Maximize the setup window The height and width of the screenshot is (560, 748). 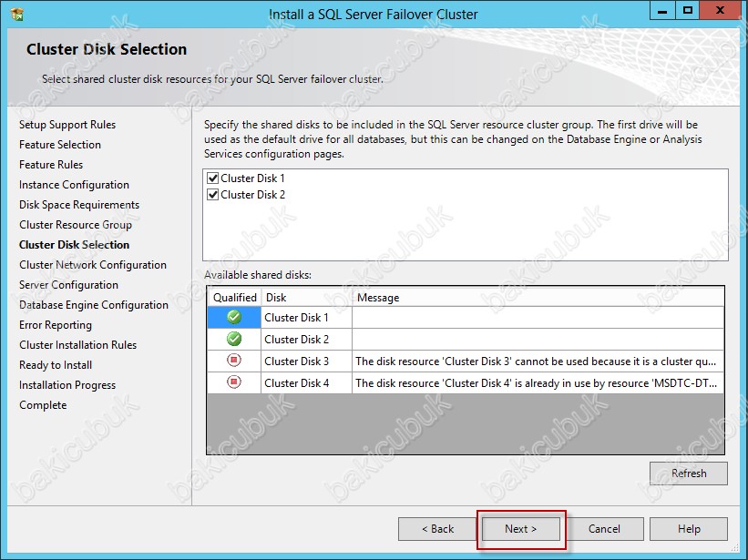(x=688, y=11)
